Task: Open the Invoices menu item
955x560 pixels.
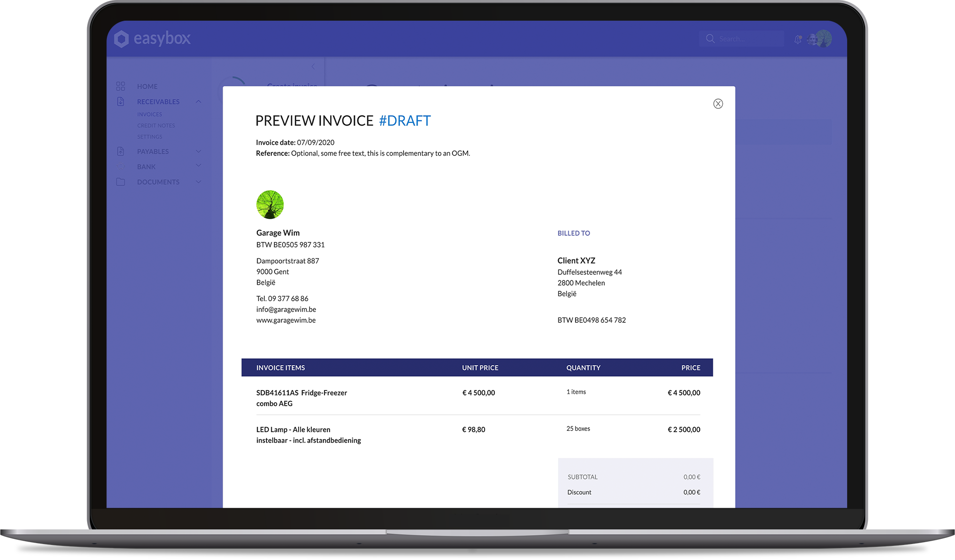Action: point(149,114)
